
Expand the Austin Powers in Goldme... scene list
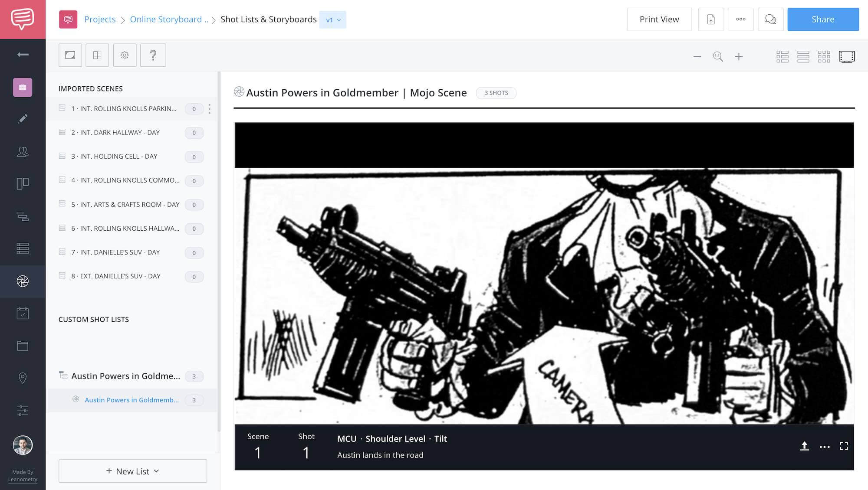pyautogui.click(x=62, y=376)
